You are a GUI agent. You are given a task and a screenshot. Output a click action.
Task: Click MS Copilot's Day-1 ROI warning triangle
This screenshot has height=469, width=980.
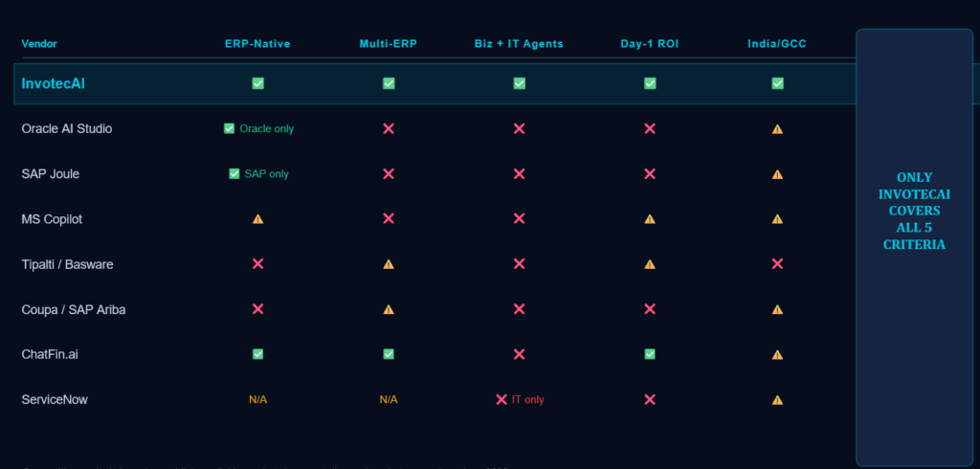click(650, 219)
